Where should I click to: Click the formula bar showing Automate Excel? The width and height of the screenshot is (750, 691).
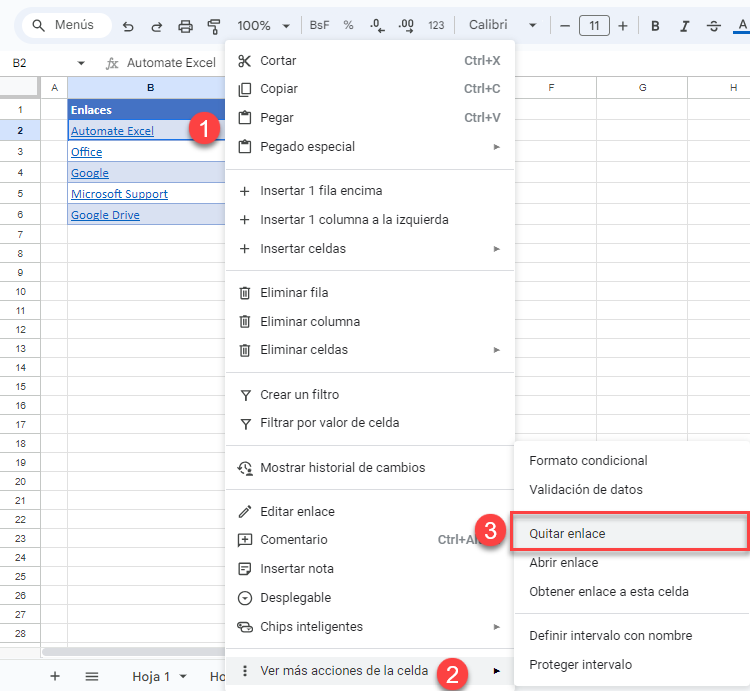[171, 63]
